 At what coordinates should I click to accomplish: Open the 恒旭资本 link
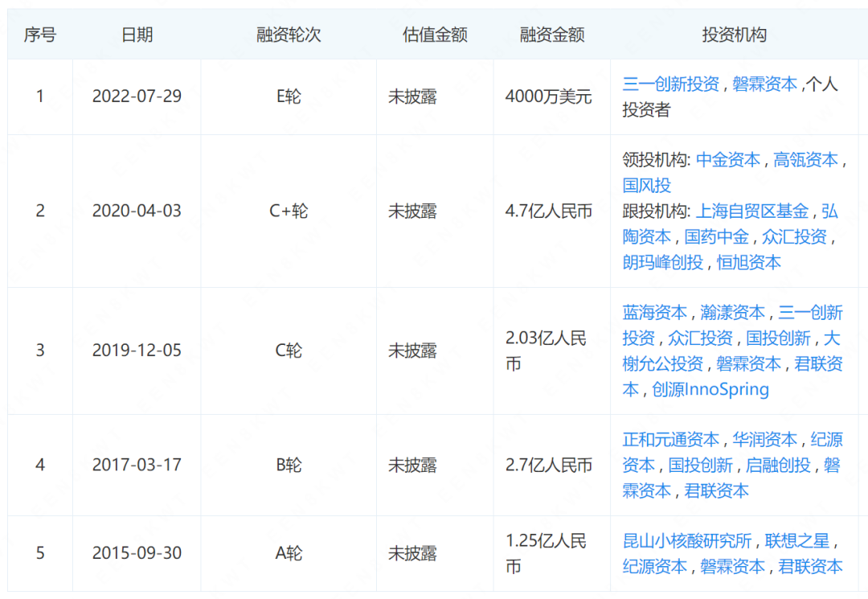pyautogui.click(x=748, y=262)
